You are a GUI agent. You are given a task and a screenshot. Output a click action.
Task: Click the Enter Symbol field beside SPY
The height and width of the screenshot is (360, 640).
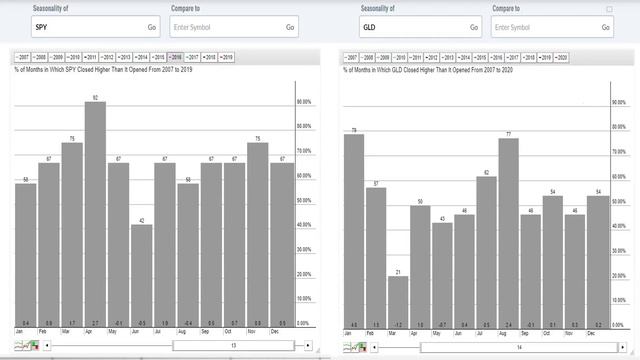(x=234, y=27)
